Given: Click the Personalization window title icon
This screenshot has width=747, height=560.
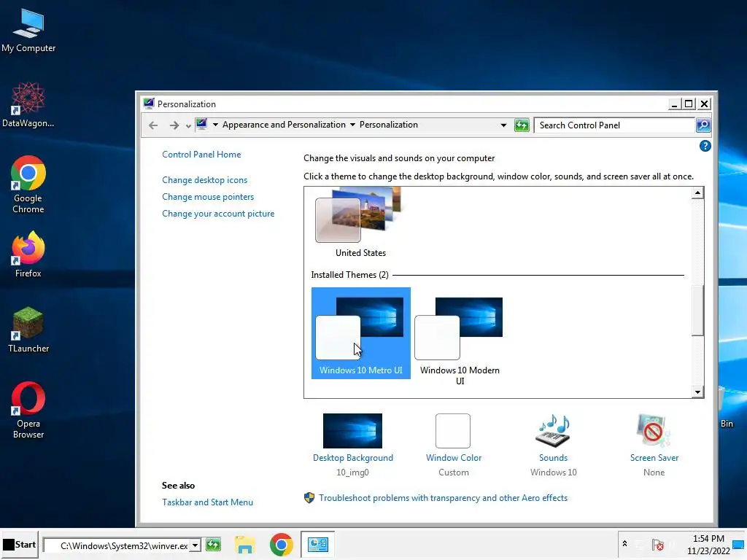Looking at the screenshot, I should 149,104.
